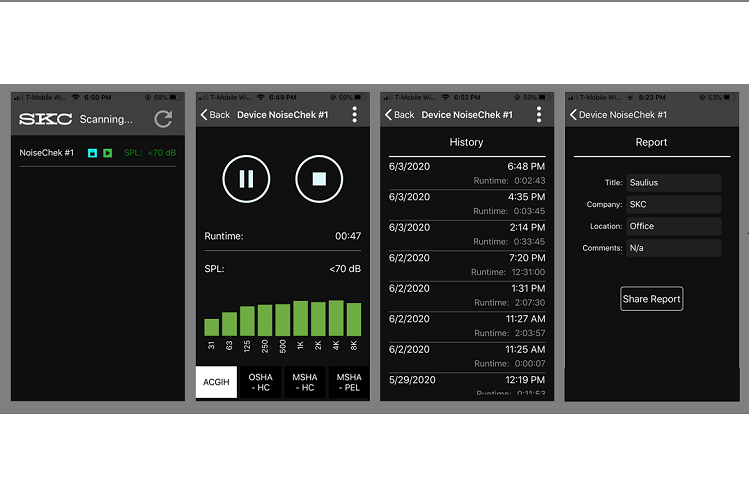Open history entry 6/2/2020 1:31 PM
Image resolution: width=750 pixels, height=500 pixels.
click(467, 295)
